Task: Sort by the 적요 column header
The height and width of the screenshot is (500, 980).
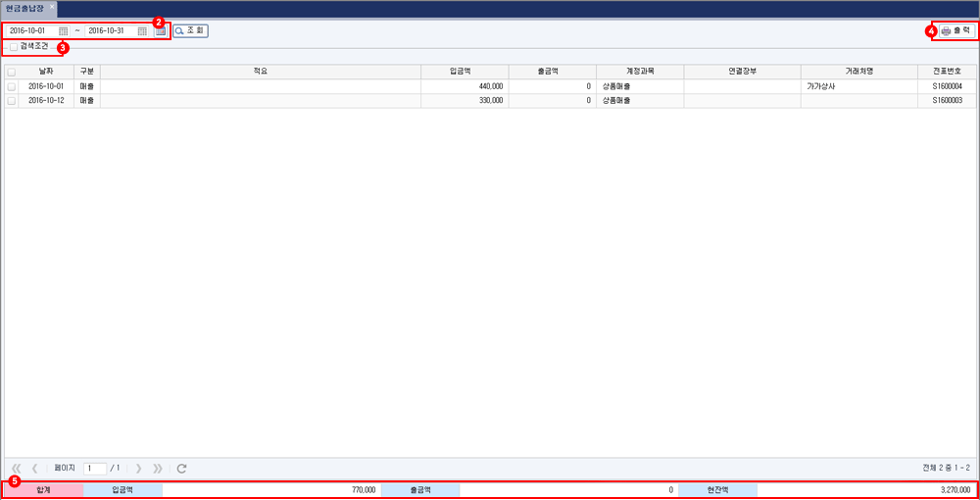Action: [261, 72]
